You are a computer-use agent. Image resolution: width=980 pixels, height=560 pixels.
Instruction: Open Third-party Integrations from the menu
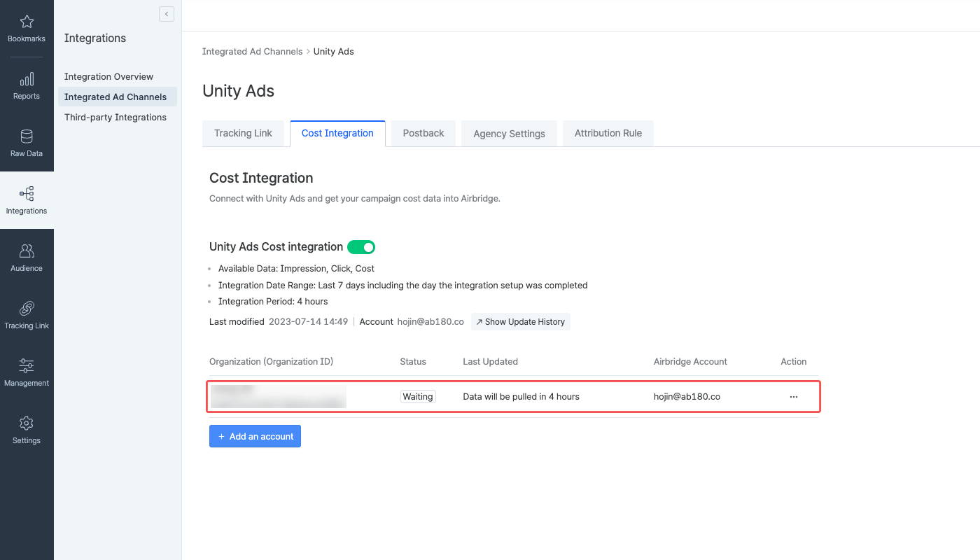coord(115,117)
